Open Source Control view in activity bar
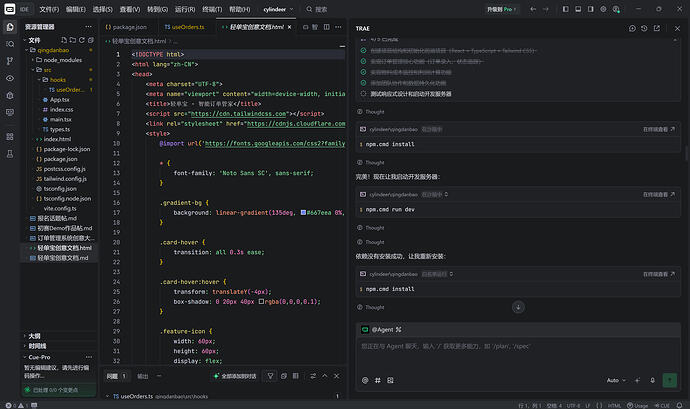 pyautogui.click(x=10, y=61)
